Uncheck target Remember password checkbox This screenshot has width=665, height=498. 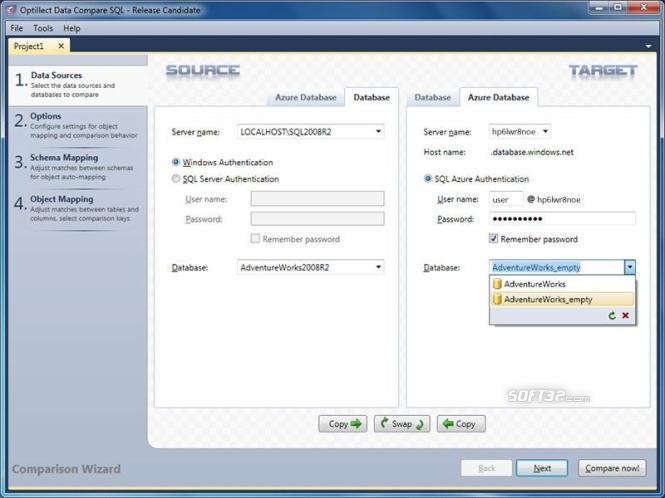pos(493,239)
